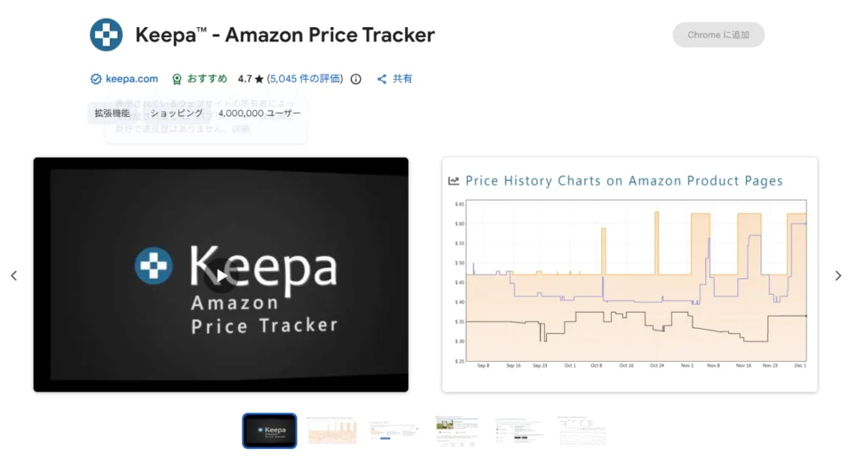Select the ショッピング category chip
The width and height of the screenshot is (868, 466).
tap(176, 113)
